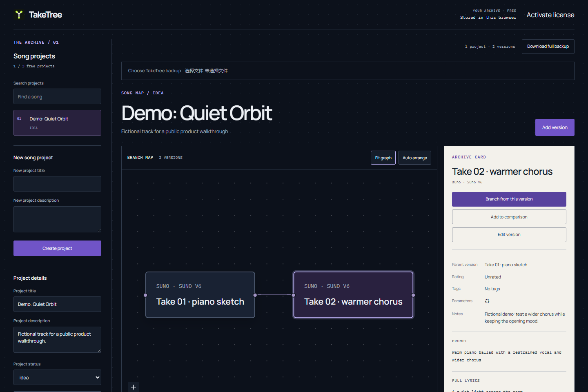Click the TakeTree logo icon
The height and width of the screenshot is (392, 588).
(x=19, y=15)
